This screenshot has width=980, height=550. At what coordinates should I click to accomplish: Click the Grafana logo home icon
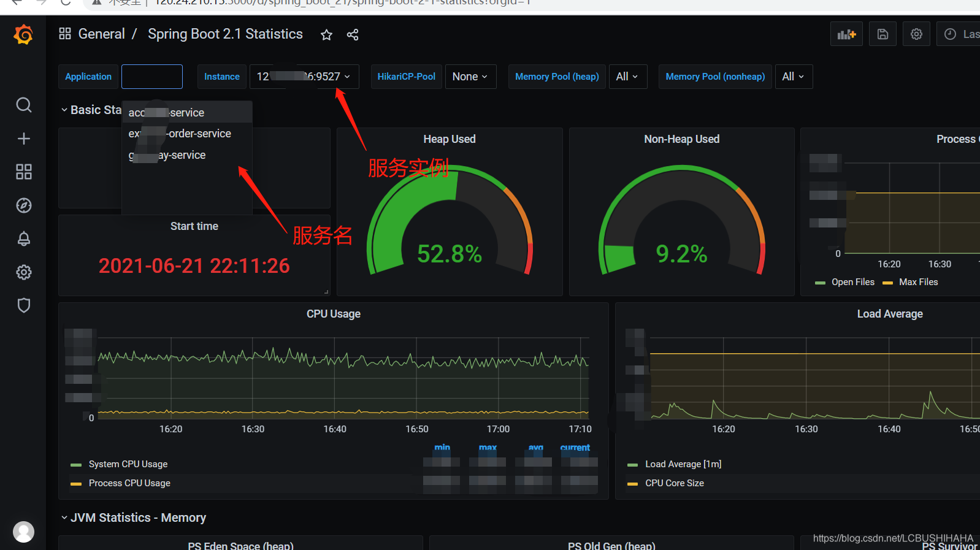(23, 35)
